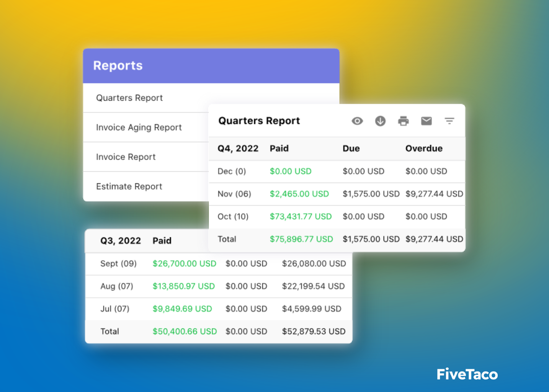Viewport: 549px width, 392px height.
Task: Click the Overdue column header
Action: point(424,149)
